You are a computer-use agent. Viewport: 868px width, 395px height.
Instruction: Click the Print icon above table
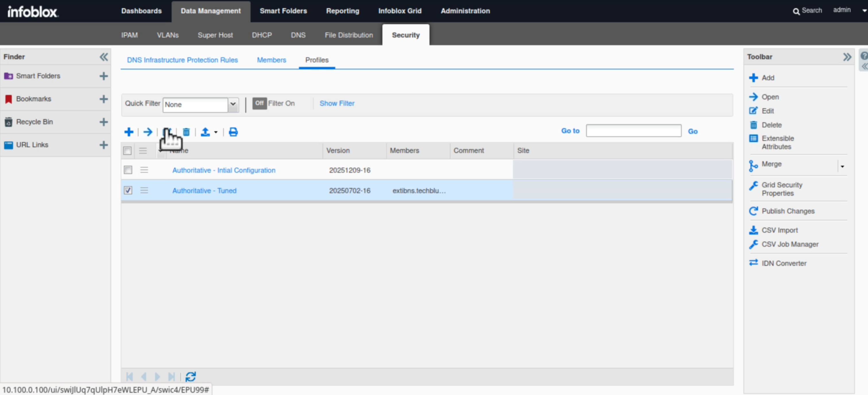coord(233,132)
